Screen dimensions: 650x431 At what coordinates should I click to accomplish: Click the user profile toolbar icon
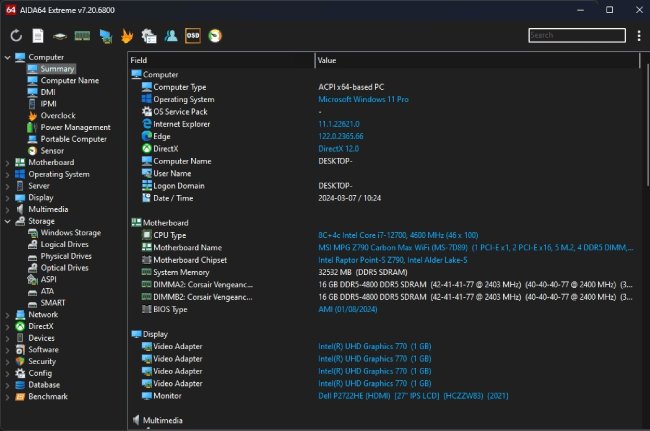coord(171,36)
